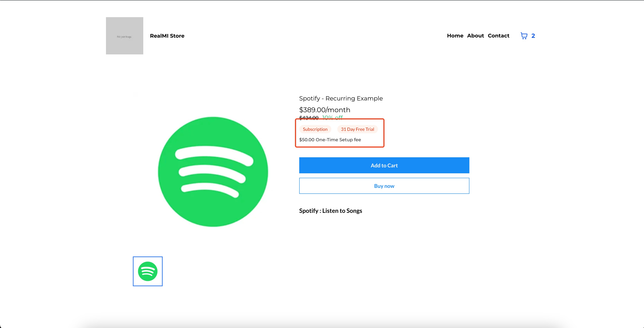Click the $50.00 One-Time Setup fee text

[330, 140]
